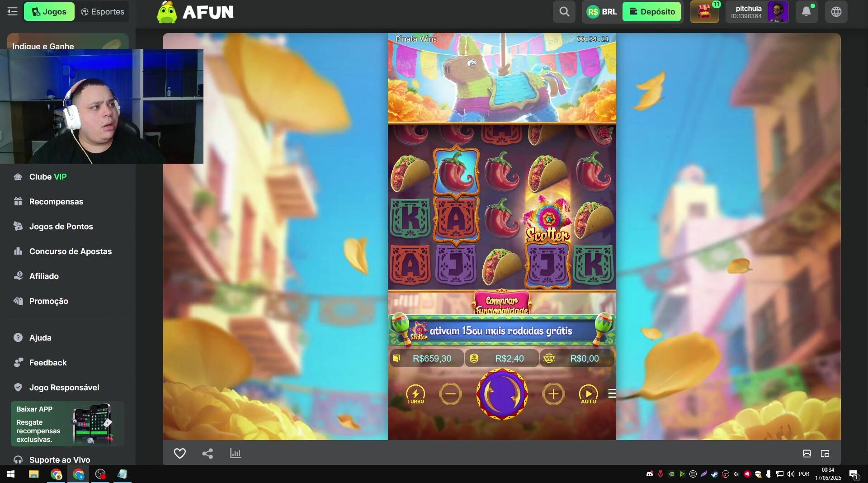Viewport: 868px width, 483px height.
Task: Open the volume speaker tray icon
Action: point(791,474)
